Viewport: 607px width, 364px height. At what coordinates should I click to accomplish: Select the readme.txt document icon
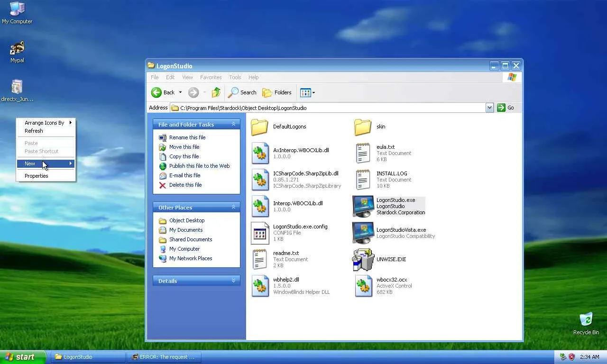[x=259, y=259]
